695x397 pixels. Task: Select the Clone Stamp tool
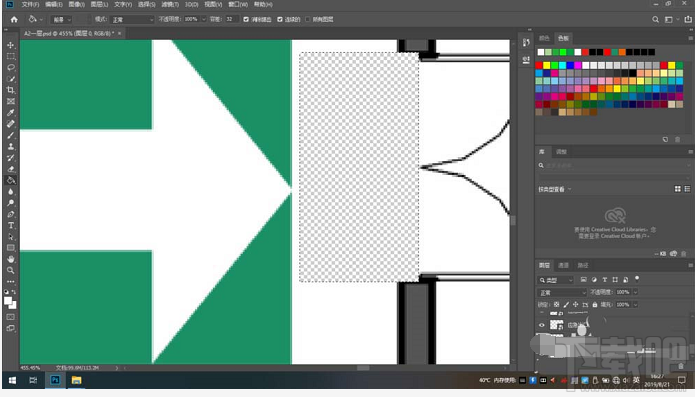pos(11,146)
